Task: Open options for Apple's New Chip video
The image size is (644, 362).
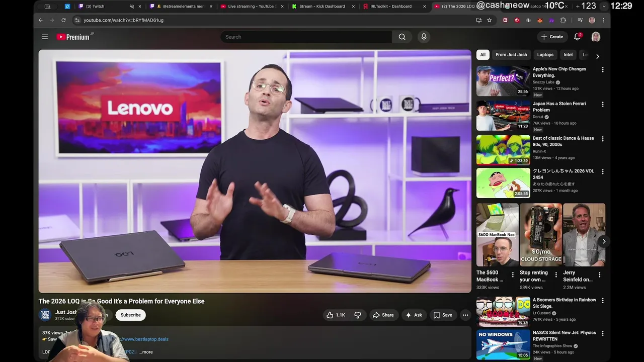Action: [603, 70]
